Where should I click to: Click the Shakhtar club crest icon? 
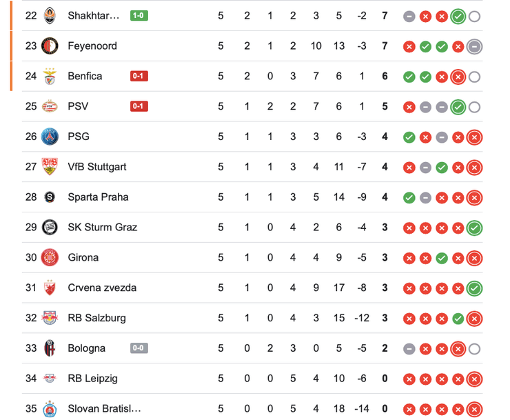(x=50, y=15)
